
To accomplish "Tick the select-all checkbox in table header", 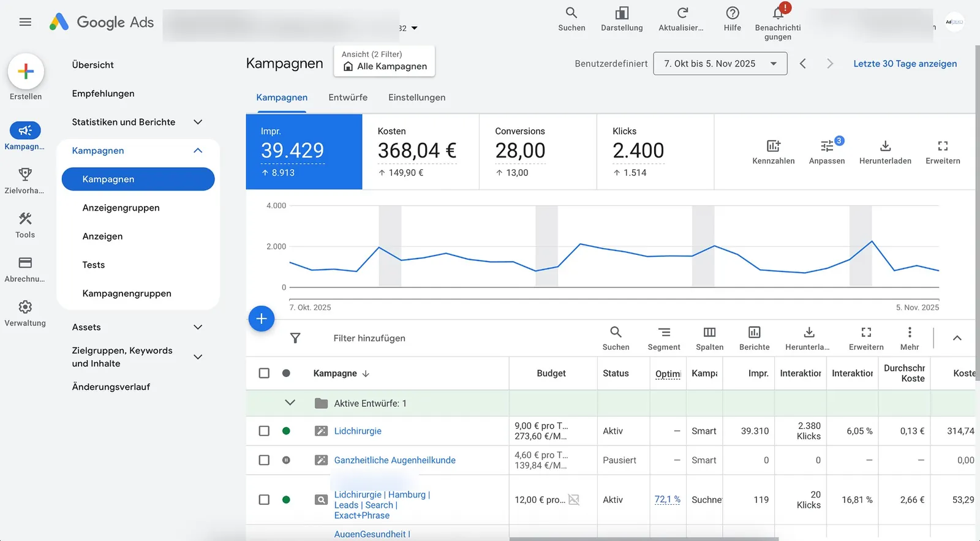I will [x=264, y=373].
